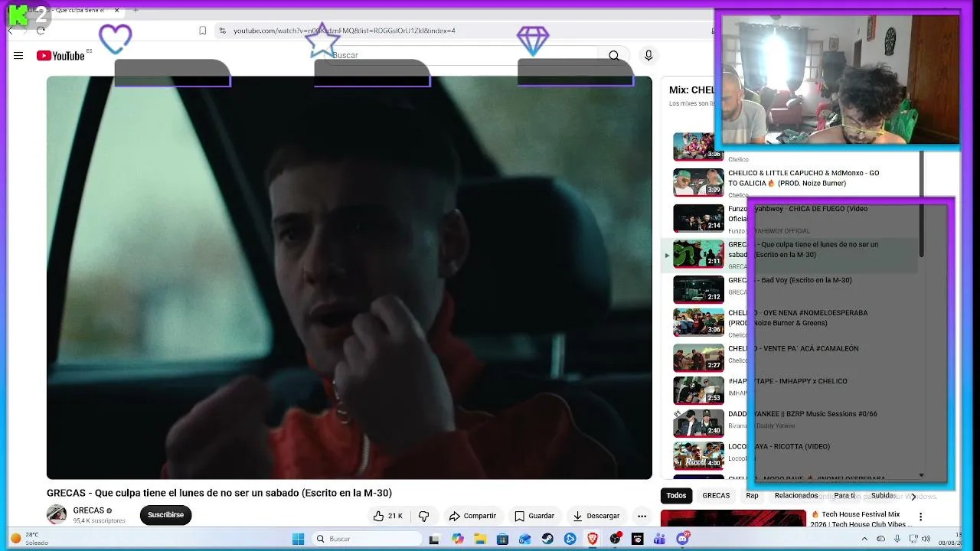Image resolution: width=980 pixels, height=551 pixels.
Task: Open the Windows Start menu
Action: tap(299, 539)
